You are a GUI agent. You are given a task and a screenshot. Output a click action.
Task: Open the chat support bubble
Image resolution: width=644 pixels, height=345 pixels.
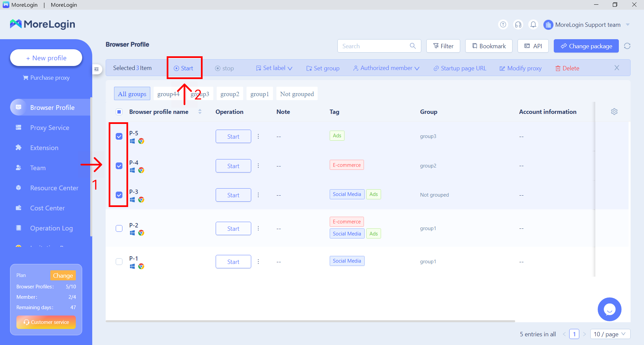[609, 309]
